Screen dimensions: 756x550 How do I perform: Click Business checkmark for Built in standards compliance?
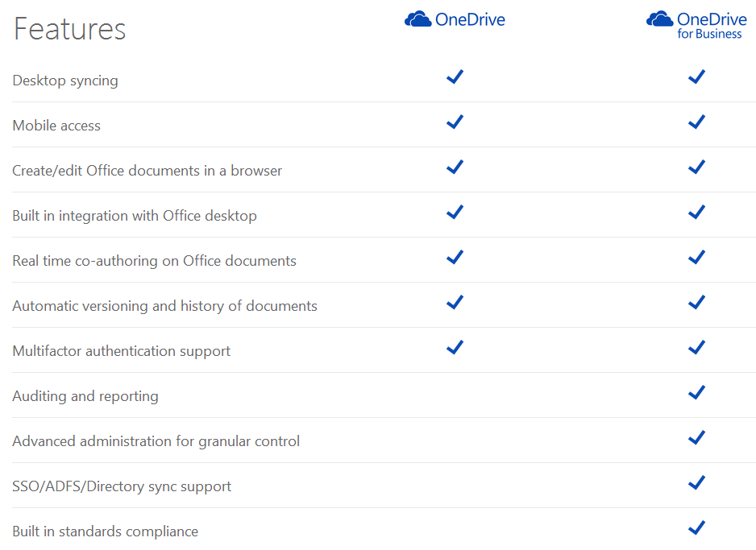696,527
